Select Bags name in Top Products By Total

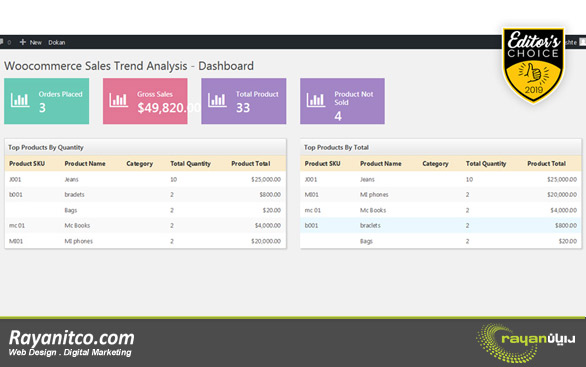pos(366,241)
